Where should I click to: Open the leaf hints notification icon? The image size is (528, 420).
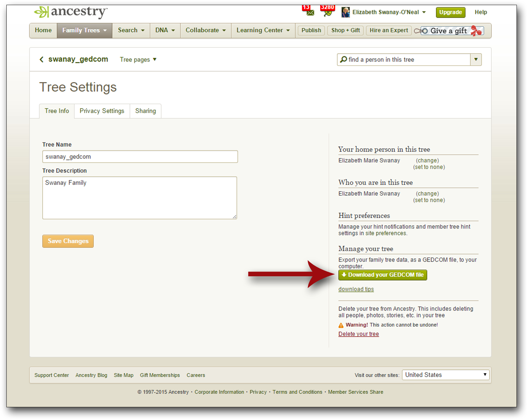[x=327, y=13]
